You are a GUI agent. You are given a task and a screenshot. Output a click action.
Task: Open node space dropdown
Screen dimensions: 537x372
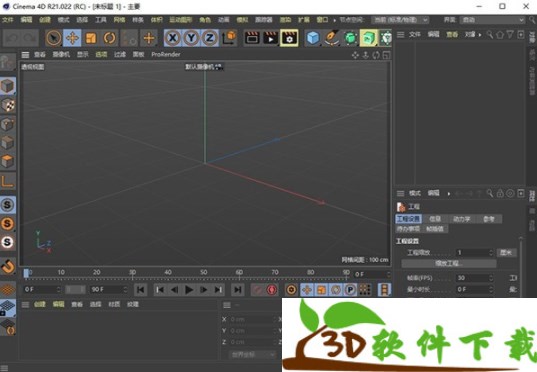pyautogui.click(x=400, y=20)
